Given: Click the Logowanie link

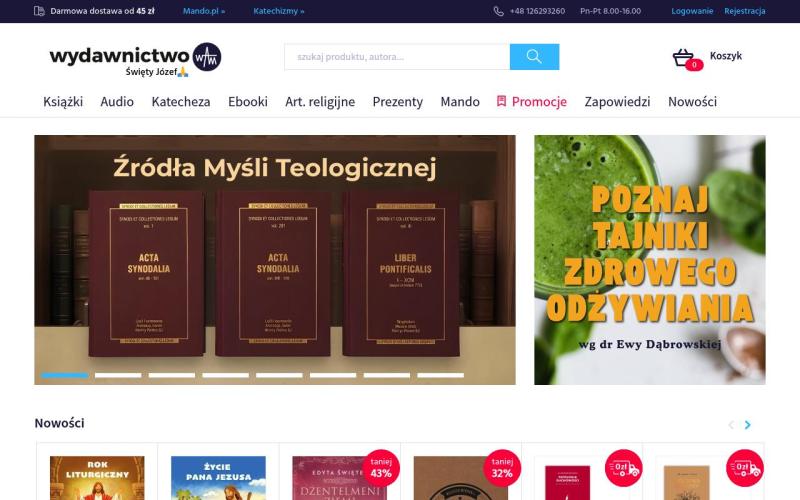Looking at the screenshot, I should coord(692,11).
